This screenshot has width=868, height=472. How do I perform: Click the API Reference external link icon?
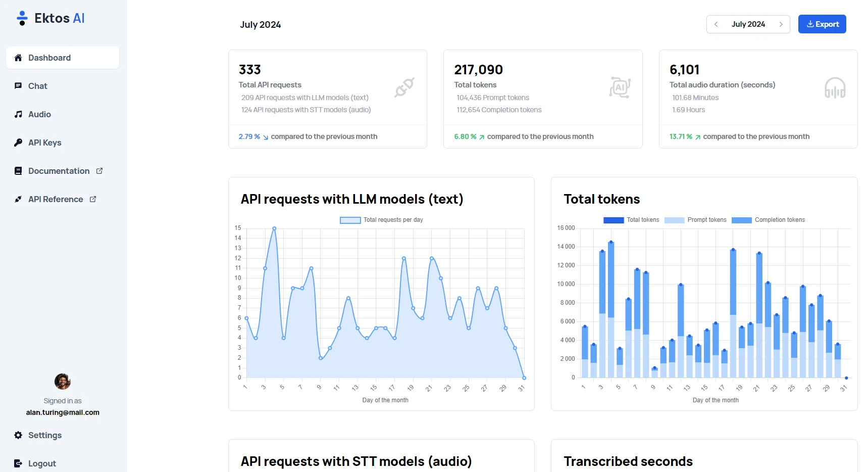tap(93, 199)
